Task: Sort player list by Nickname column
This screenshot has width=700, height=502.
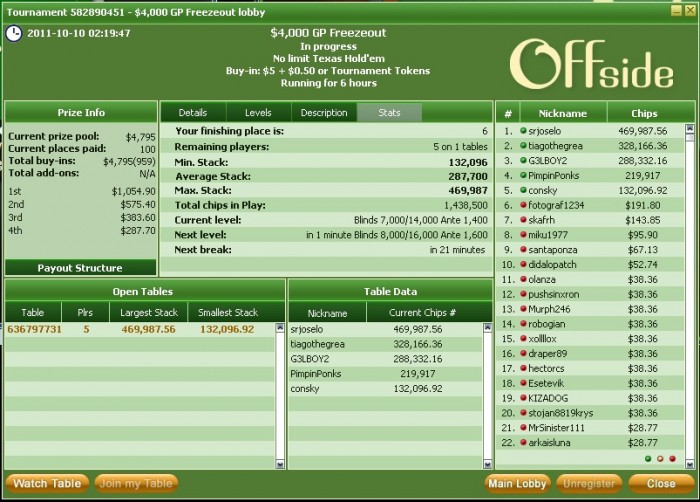Action: click(x=563, y=113)
